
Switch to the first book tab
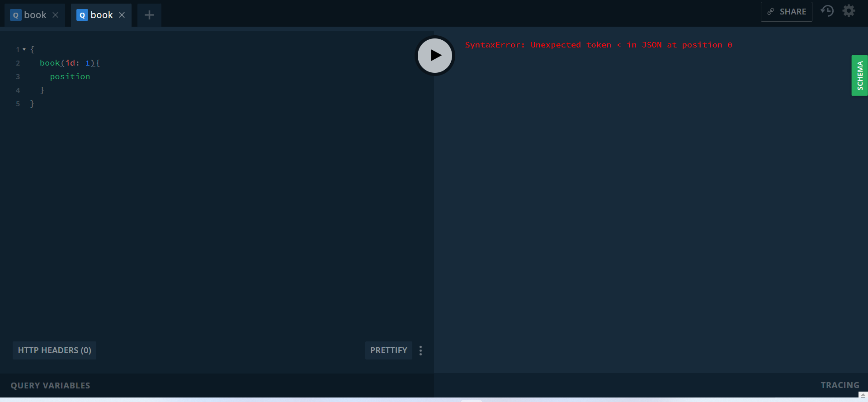[x=35, y=15]
